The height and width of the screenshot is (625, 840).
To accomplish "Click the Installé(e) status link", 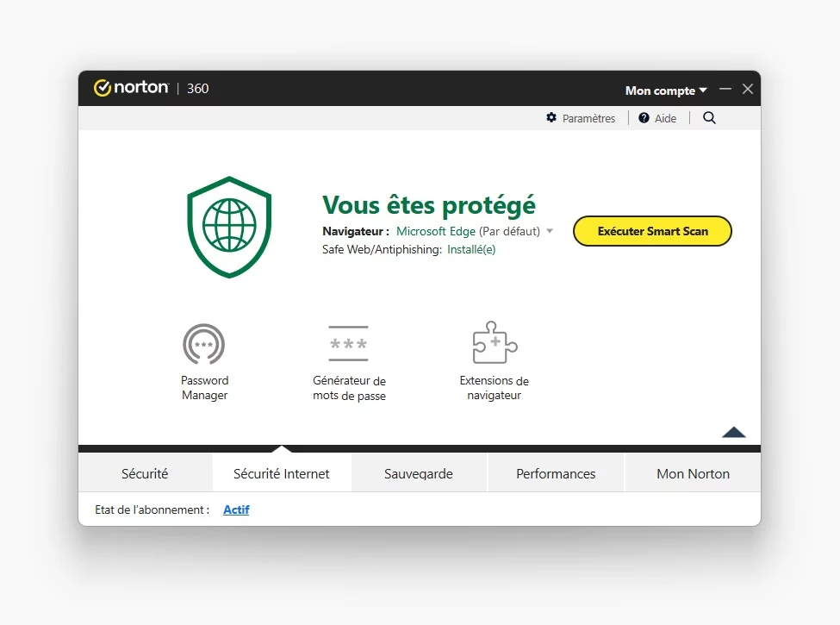I will pyautogui.click(x=471, y=249).
